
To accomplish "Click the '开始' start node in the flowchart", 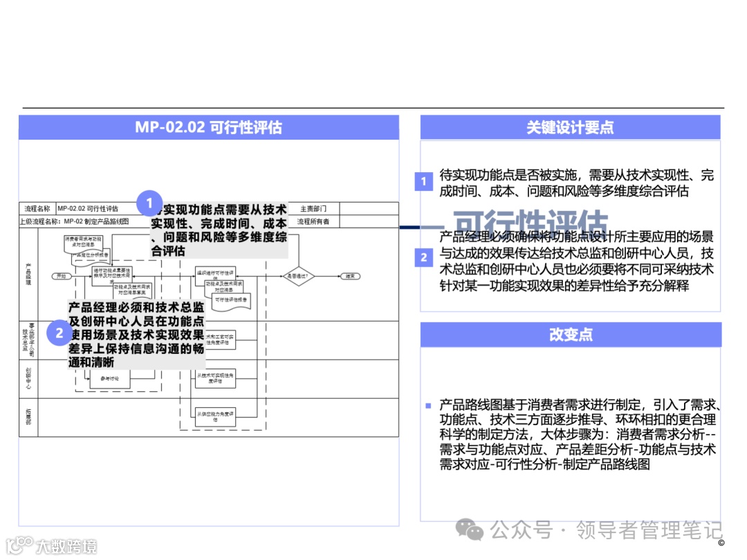I will [x=62, y=276].
